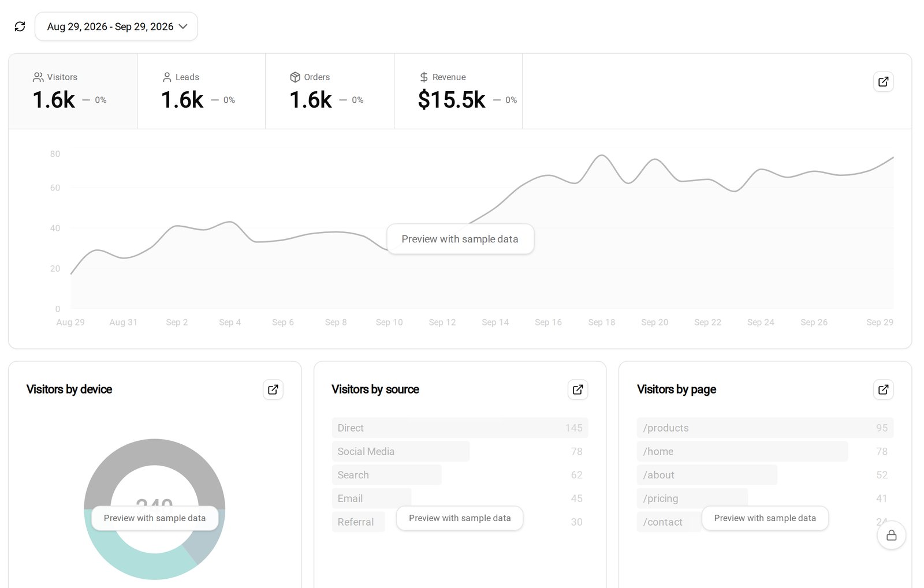
Task: Click the Visitors by device heading
Action: 69,389
